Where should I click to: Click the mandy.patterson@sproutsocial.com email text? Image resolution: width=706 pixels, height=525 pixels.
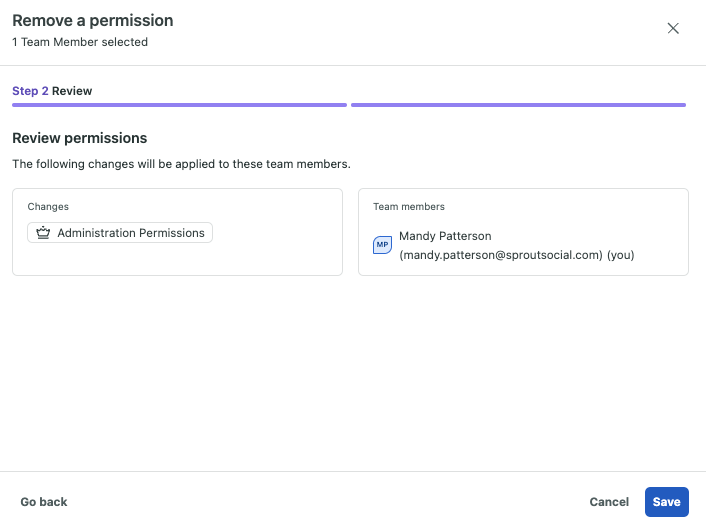[501, 255]
